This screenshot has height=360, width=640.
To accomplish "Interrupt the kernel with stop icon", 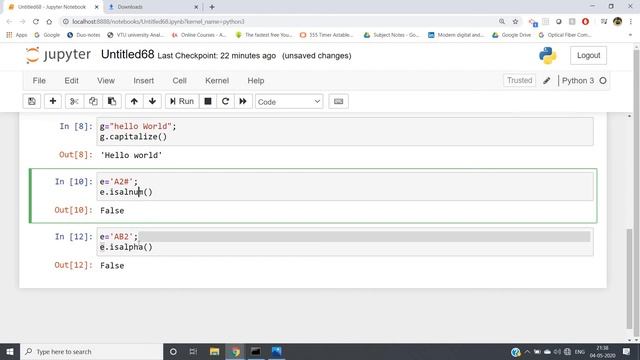I will (208, 101).
